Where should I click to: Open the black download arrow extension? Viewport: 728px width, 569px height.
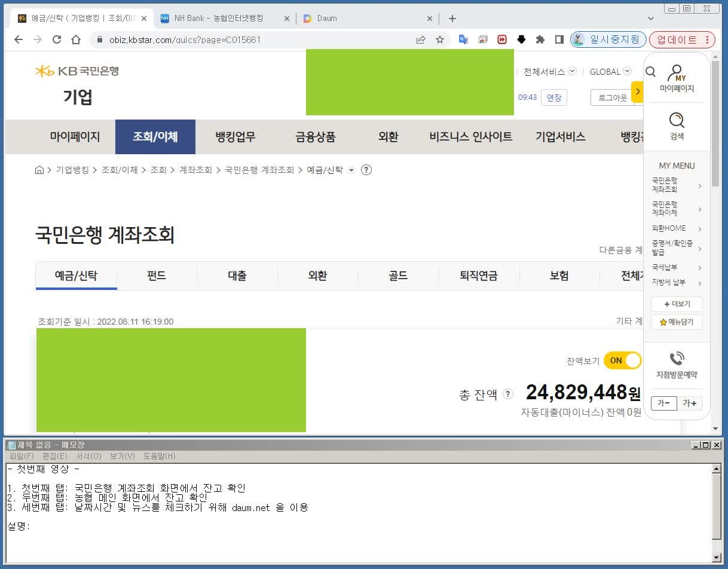click(x=521, y=39)
